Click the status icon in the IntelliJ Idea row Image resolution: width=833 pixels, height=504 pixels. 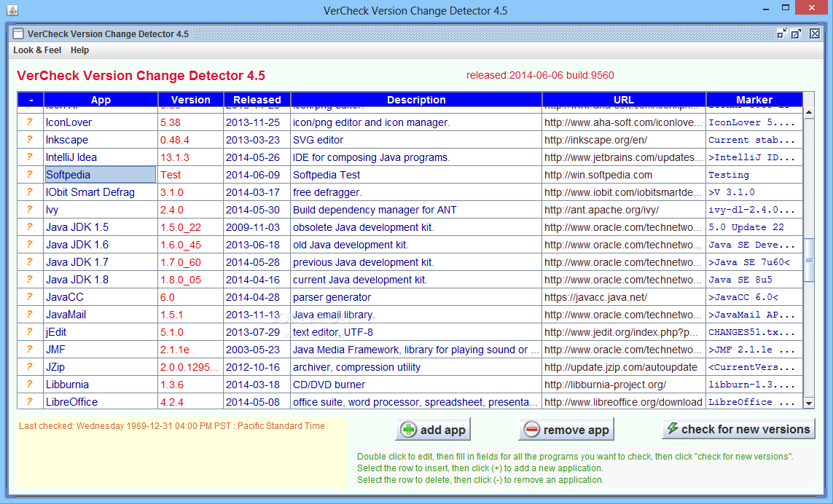tap(30, 157)
